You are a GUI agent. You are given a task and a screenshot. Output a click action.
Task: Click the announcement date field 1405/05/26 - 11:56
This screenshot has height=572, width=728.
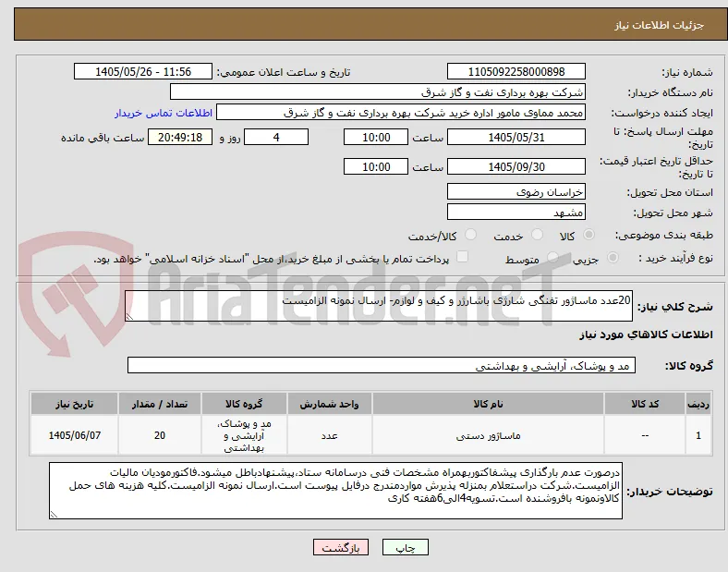coord(143,71)
